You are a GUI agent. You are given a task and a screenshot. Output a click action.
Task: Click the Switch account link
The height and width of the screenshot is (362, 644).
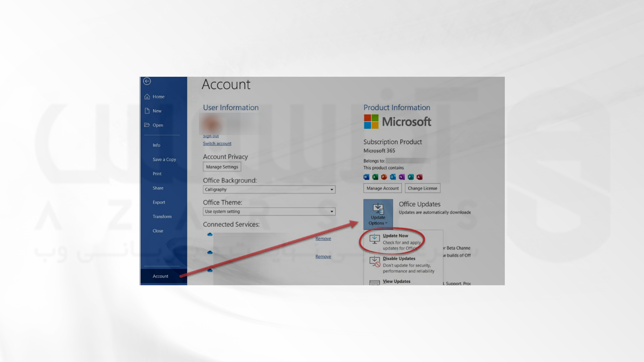pyautogui.click(x=217, y=143)
